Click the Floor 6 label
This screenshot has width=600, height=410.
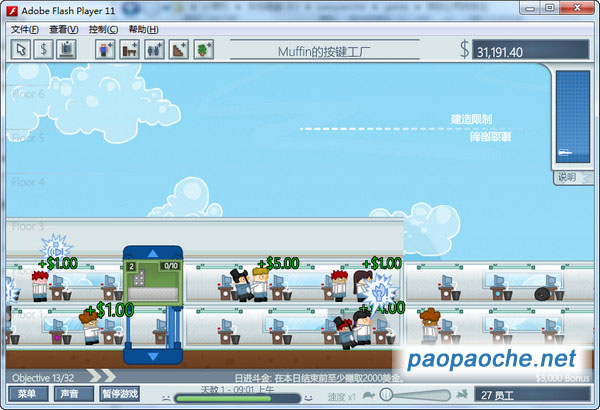[x=28, y=94]
